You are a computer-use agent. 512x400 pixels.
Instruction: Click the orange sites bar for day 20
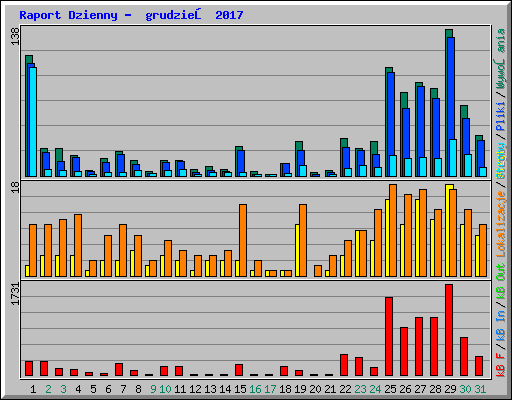[x=318, y=271]
